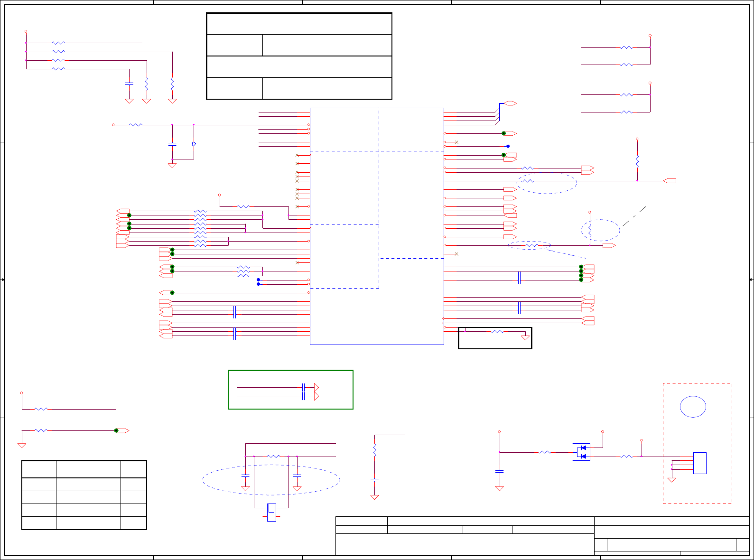Select the blue bus entry bracket on the IC
The height and width of the screenshot is (560, 754).
pyautogui.click(x=500, y=112)
